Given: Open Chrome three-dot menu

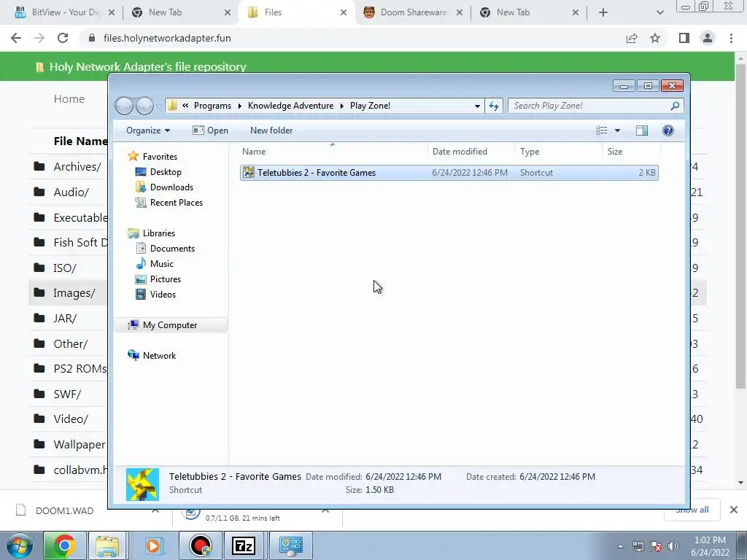Looking at the screenshot, I should click(x=731, y=38).
